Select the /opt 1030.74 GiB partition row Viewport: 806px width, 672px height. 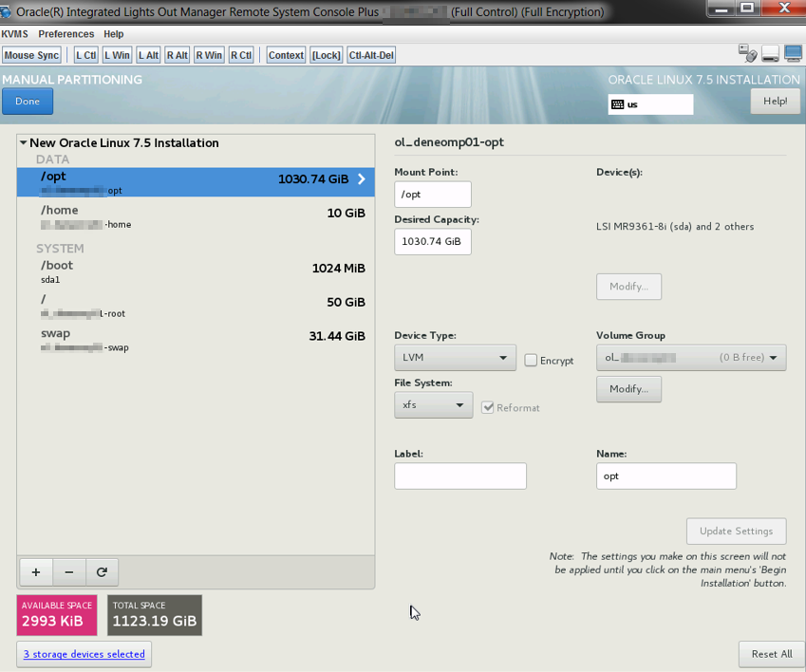coord(196,182)
